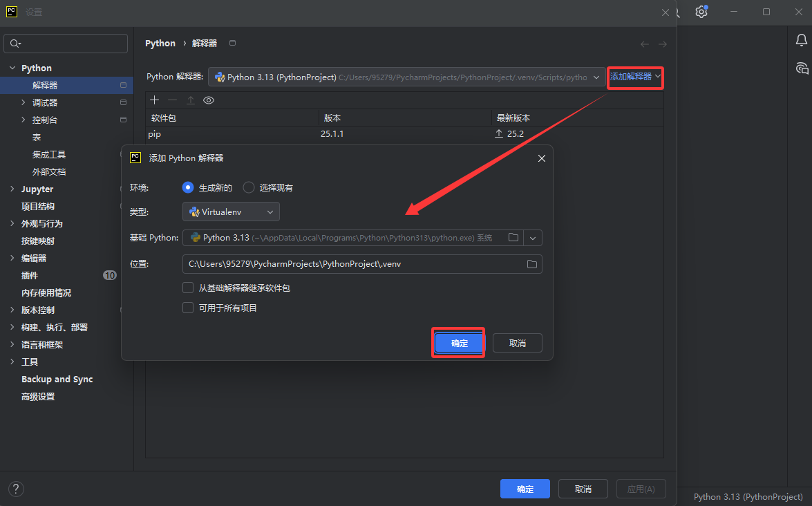
Task: Click 确定 at bottom of settings window
Action: tap(525, 489)
